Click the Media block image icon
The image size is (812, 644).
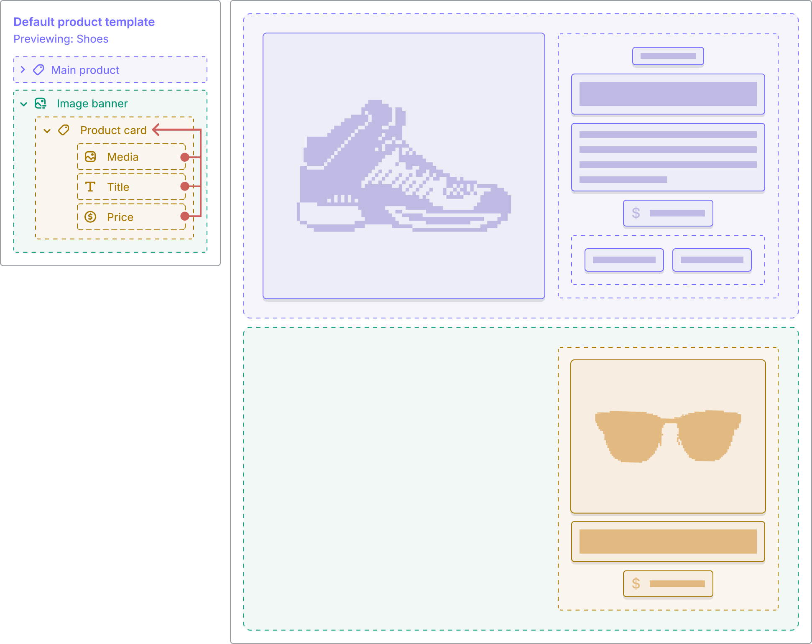90,157
